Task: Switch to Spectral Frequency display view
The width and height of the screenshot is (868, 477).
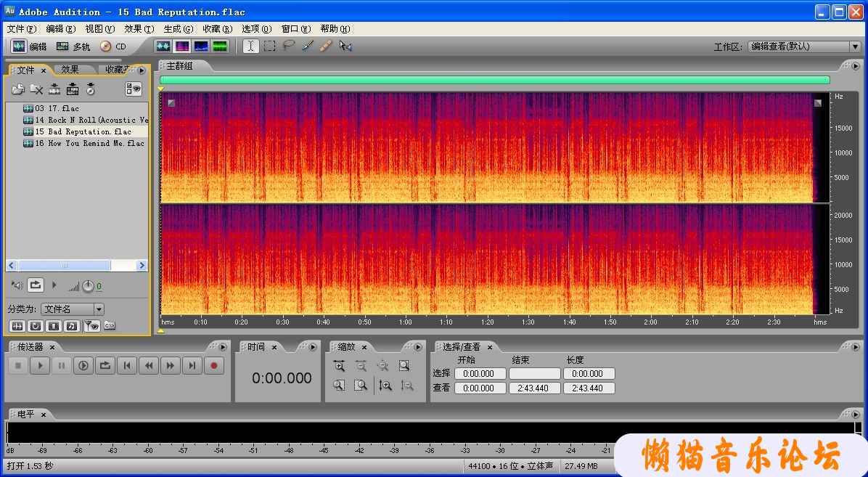Action: [x=181, y=46]
